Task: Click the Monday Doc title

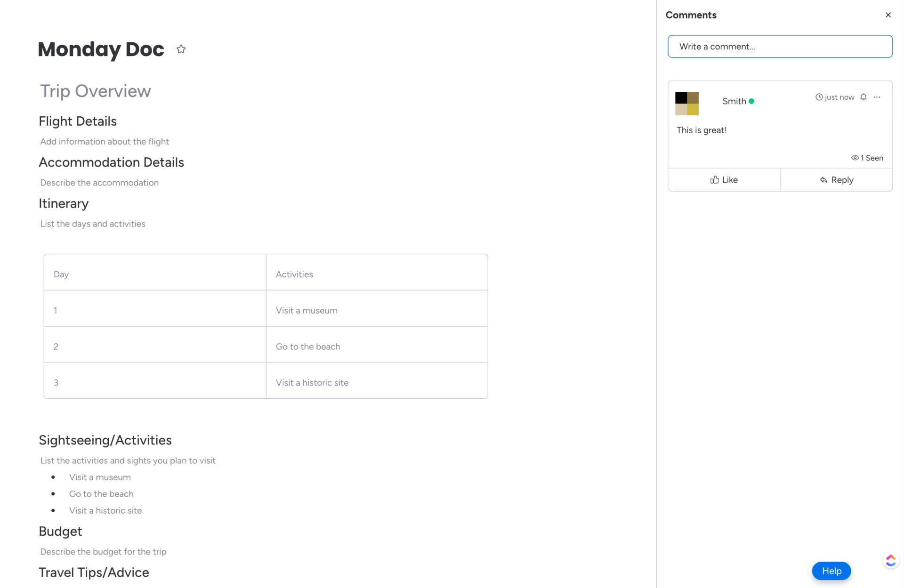Action: click(x=101, y=49)
